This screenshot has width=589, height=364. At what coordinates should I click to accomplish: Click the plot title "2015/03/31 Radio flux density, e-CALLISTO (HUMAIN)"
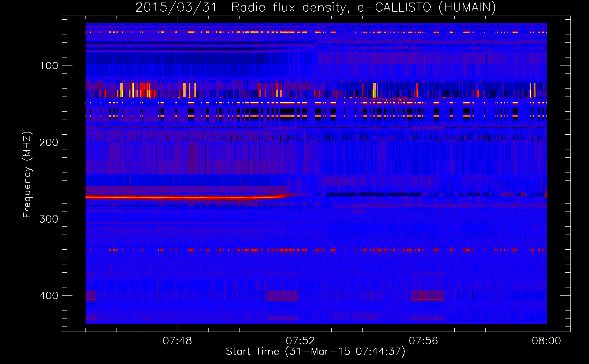coord(316,7)
